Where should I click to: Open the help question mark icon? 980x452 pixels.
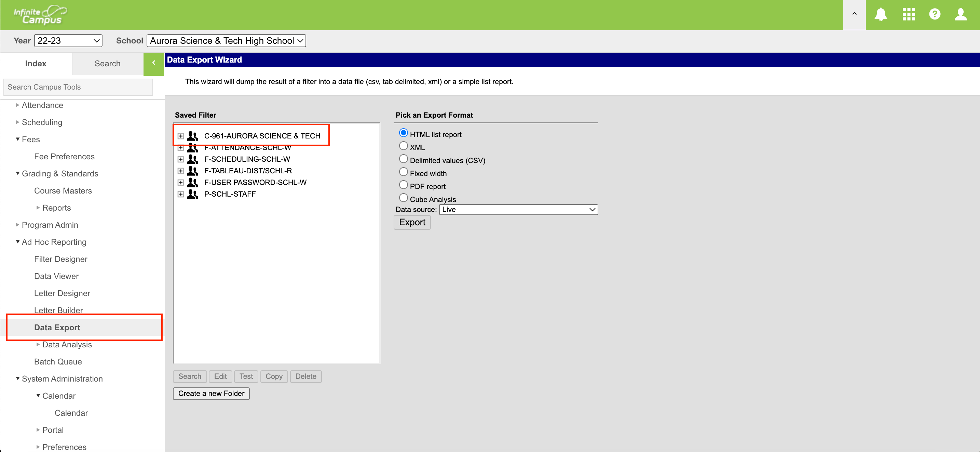(x=934, y=14)
